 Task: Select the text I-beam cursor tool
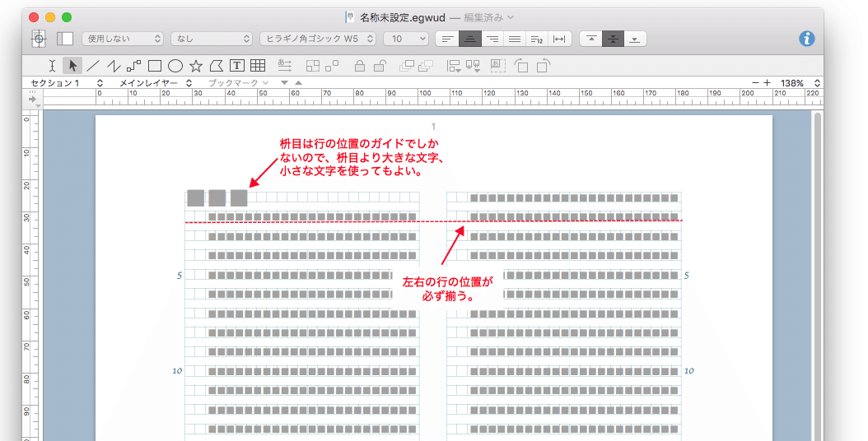(x=52, y=66)
